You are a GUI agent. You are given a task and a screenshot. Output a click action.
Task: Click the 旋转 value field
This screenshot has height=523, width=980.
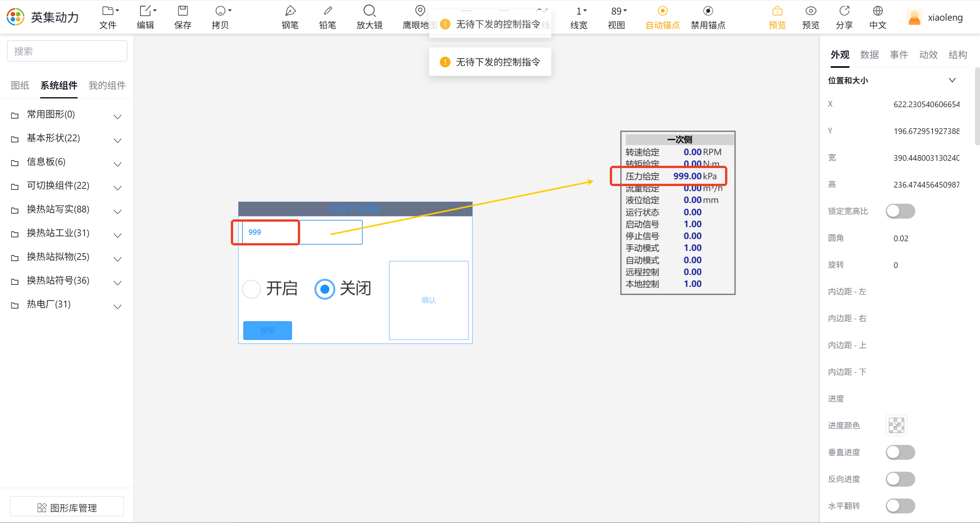tap(896, 265)
